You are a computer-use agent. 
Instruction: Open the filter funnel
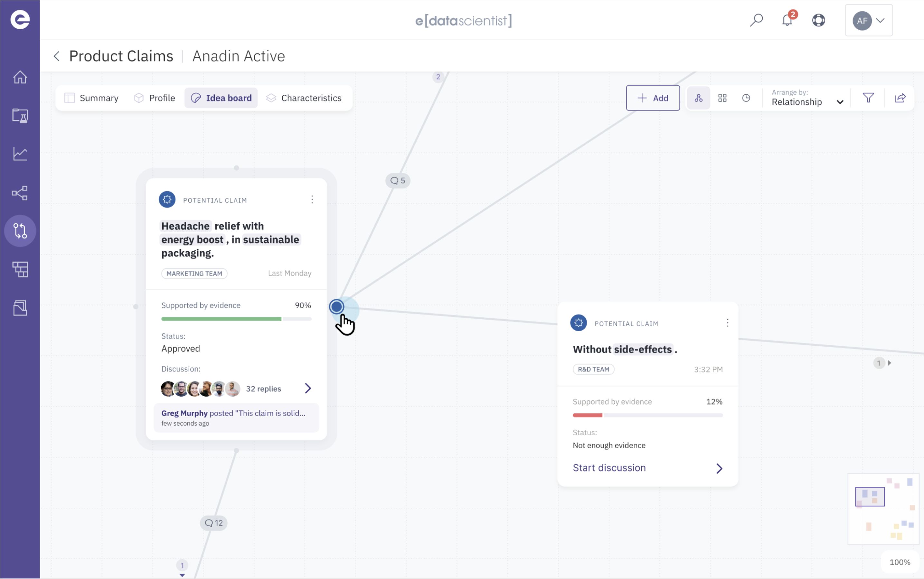[868, 98]
